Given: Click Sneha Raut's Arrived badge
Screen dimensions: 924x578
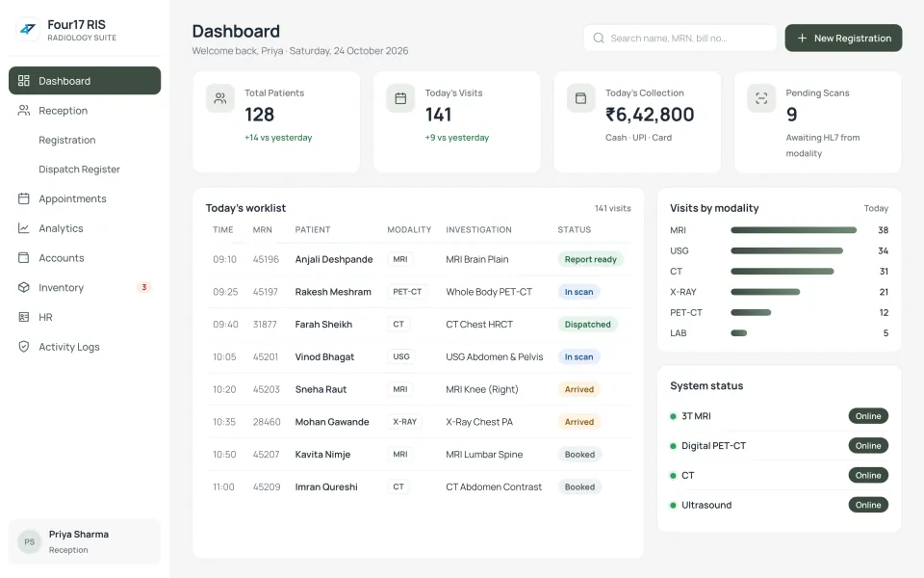Looking at the screenshot, I should pos(579,389).
